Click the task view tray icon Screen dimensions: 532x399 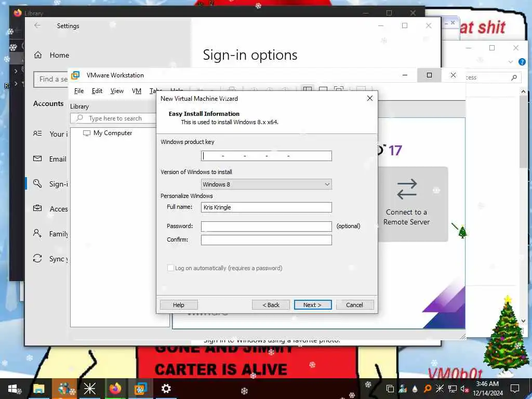click(x=390, y=389)
